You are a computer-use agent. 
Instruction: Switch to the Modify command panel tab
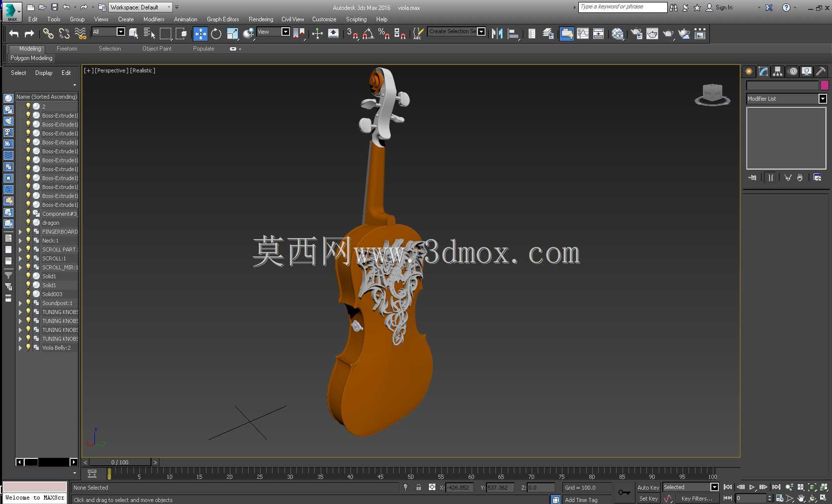tap(763, 71)
